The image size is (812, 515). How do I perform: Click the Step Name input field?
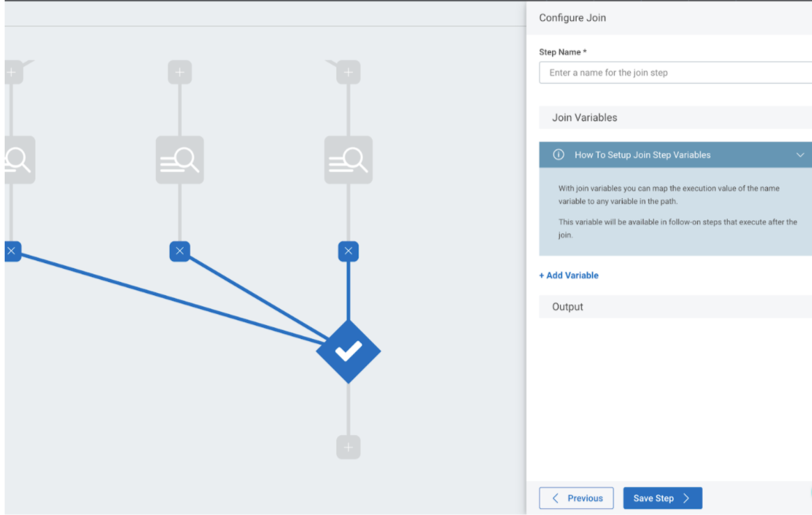click(x=674, y=72)
